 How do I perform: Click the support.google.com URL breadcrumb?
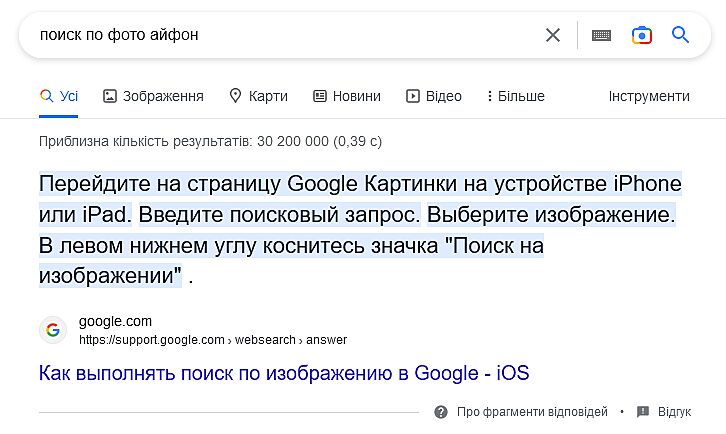213,340
